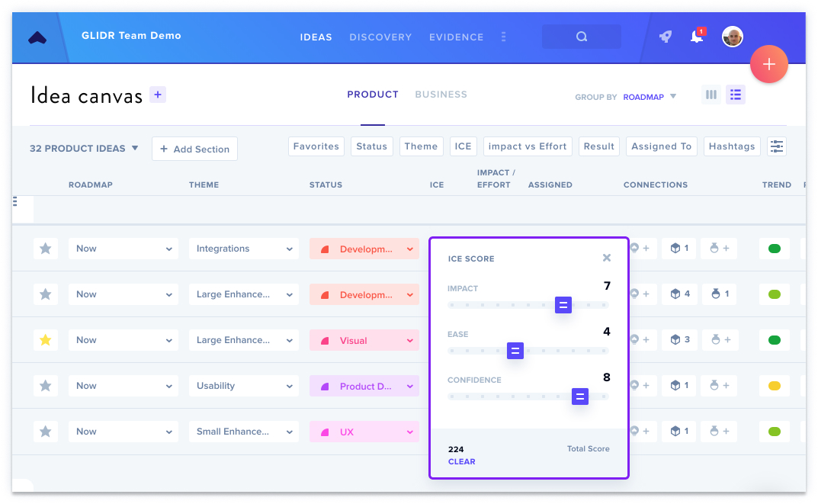
Task: Open the Visual status dropdown
Action: (x=364, y=340)
